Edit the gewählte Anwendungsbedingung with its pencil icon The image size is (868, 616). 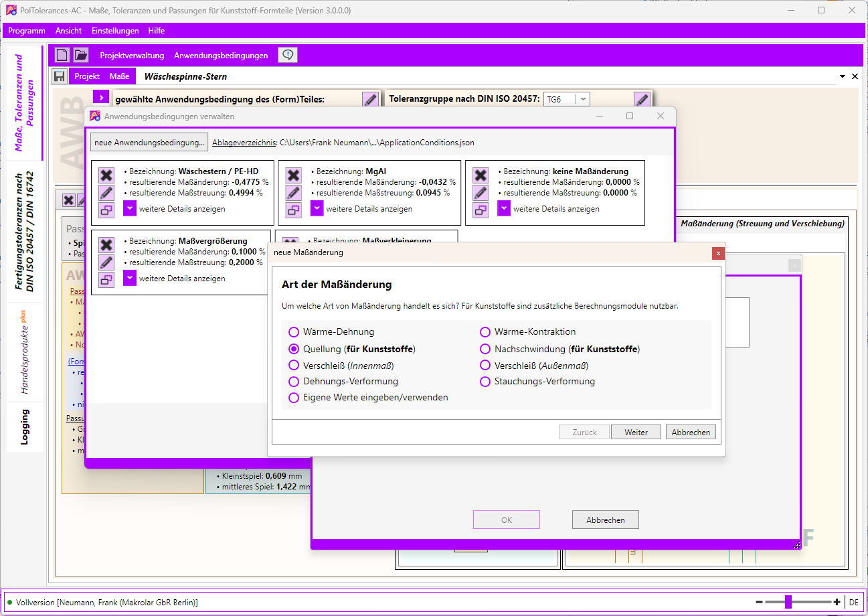(370, 99)
